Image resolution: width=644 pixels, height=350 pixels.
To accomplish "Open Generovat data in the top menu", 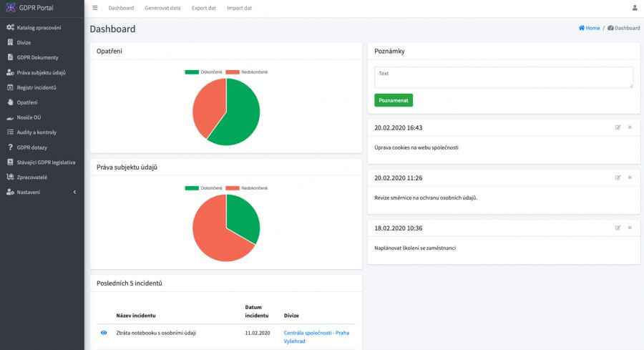I will pyautogui.click(x=162, y=8).
